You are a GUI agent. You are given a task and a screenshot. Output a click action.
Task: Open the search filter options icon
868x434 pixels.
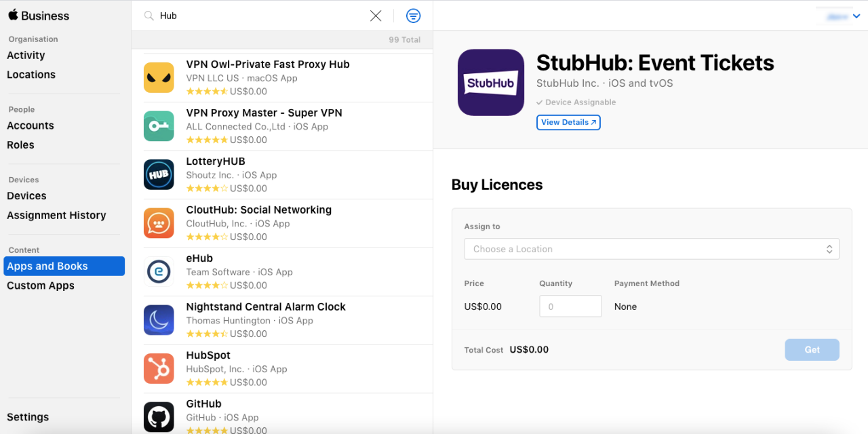pos(413,16)
